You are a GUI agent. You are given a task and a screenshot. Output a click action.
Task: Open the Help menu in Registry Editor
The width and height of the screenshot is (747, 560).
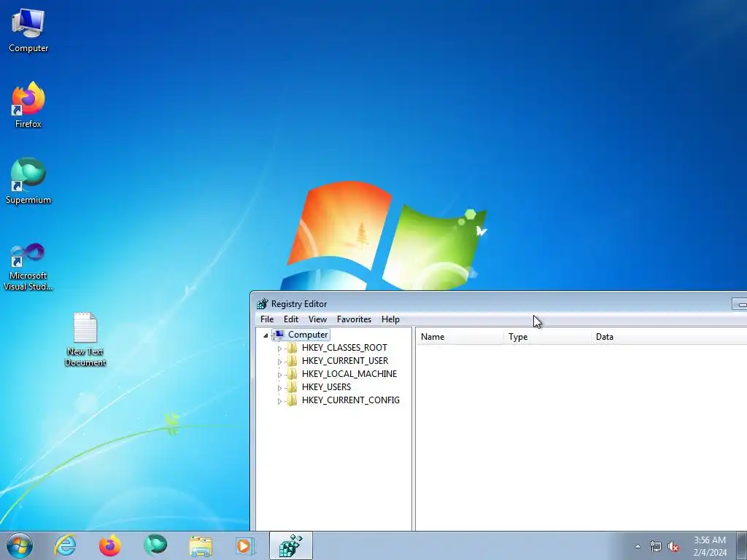coord(391,319)
